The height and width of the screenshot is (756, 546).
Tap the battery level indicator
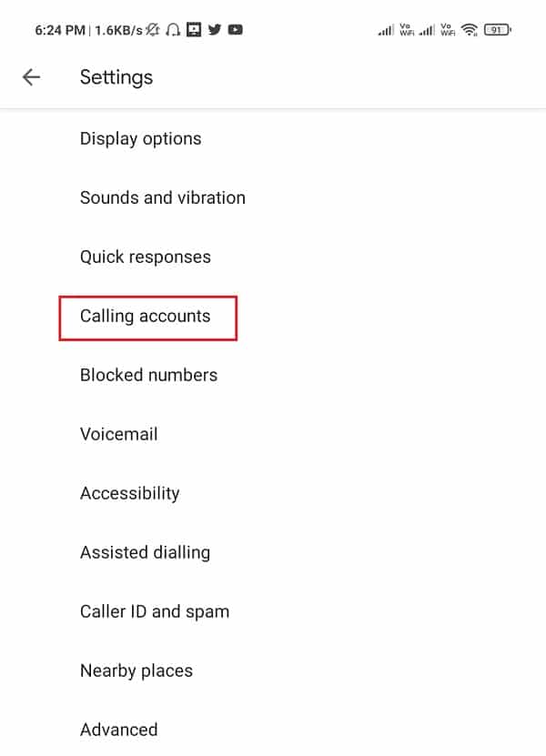497,30
